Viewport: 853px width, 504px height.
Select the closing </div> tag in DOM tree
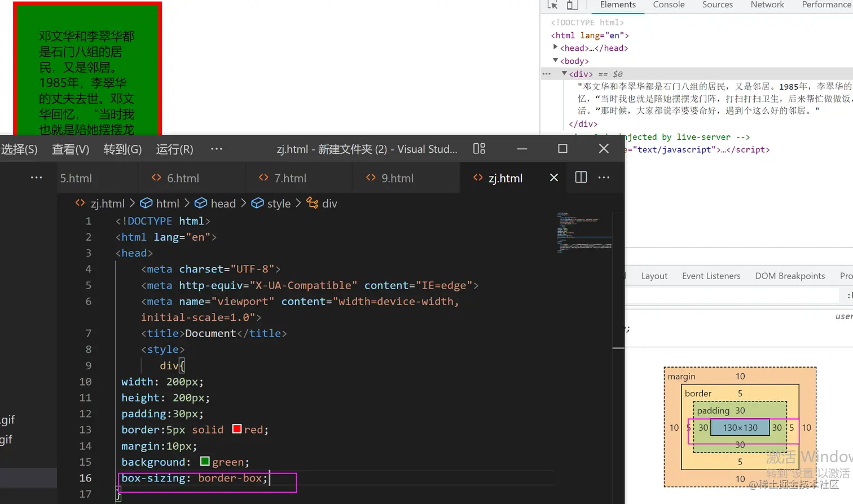583,124
